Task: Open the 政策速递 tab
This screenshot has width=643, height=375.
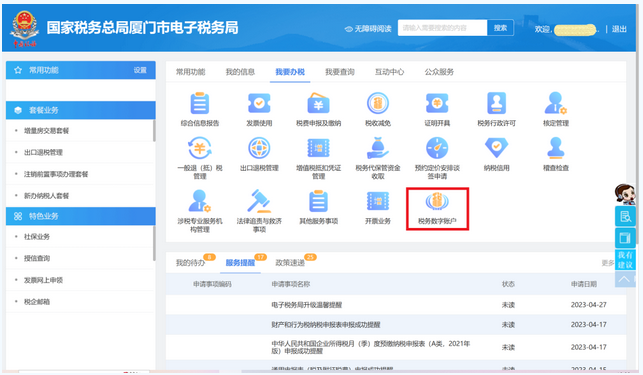Action: point(290,263)
